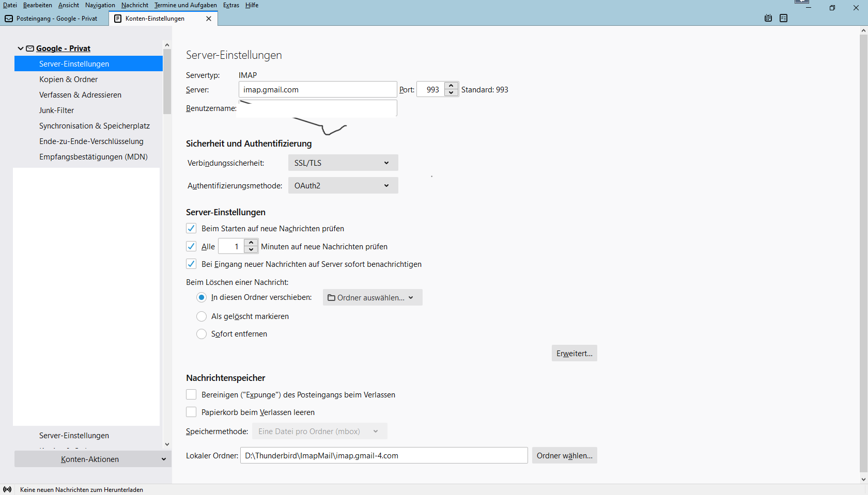Close the Konten-Einstellungen tab
868x495 pixels.
pos(209,19)
